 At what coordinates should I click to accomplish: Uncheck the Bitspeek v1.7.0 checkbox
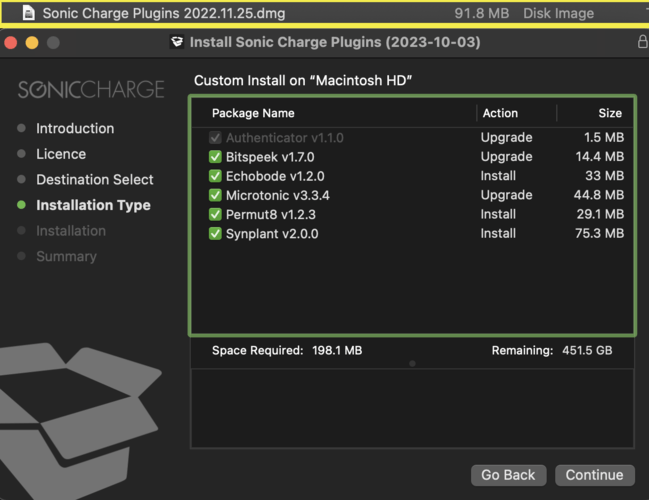215,157
